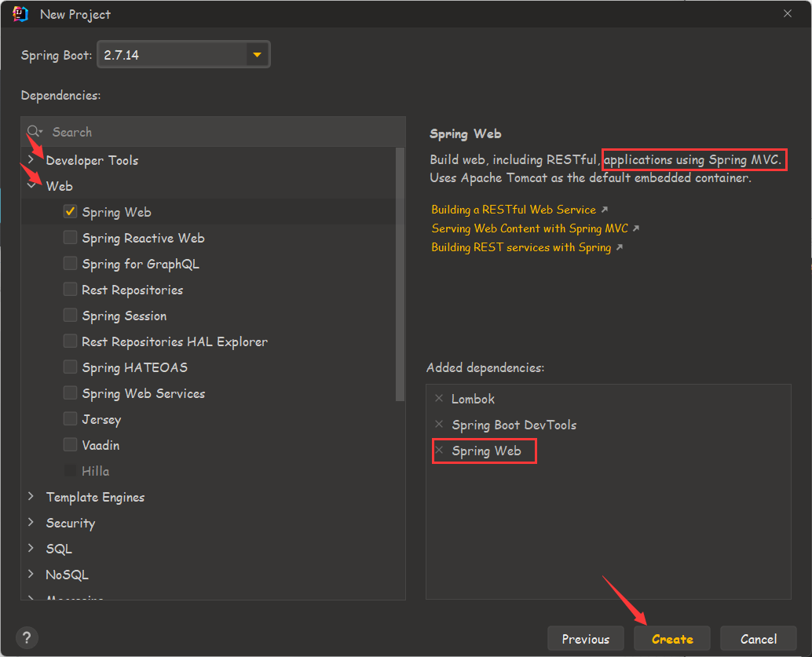Click the IntelliJ IDEA logo in title bar

coord(20,14)
